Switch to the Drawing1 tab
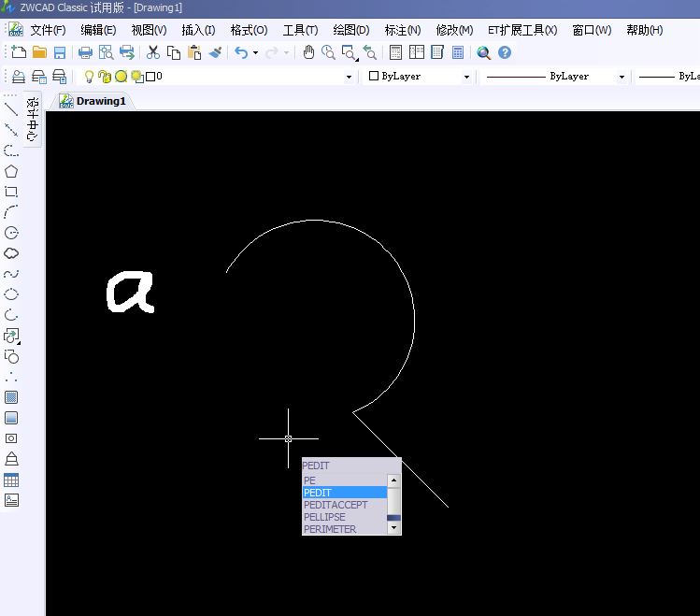This screenshot has width=700, height=616. (x=100, y=101)
